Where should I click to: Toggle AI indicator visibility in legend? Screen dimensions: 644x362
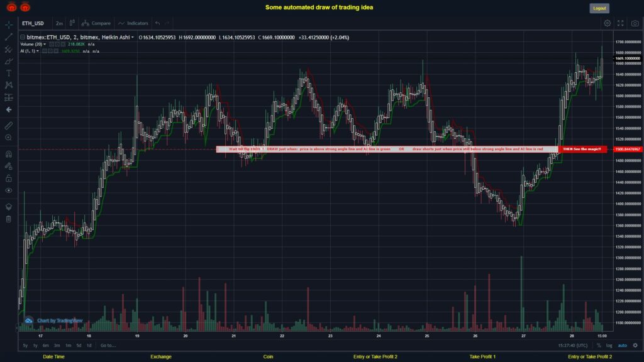45,52
